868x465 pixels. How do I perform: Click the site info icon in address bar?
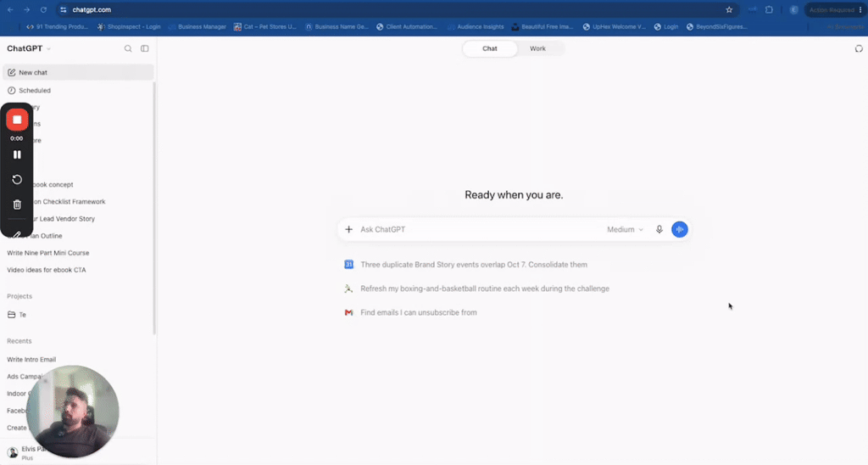(x=63, y=10)
